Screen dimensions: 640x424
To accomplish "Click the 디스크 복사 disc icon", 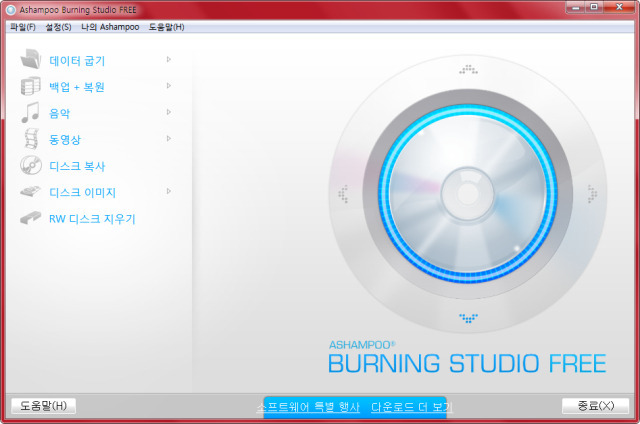I will [x=31, y=165].
